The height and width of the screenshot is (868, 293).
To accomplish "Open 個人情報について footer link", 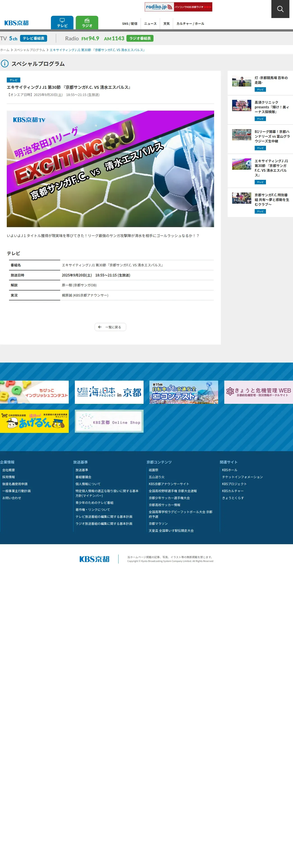I will coord(88,484).
